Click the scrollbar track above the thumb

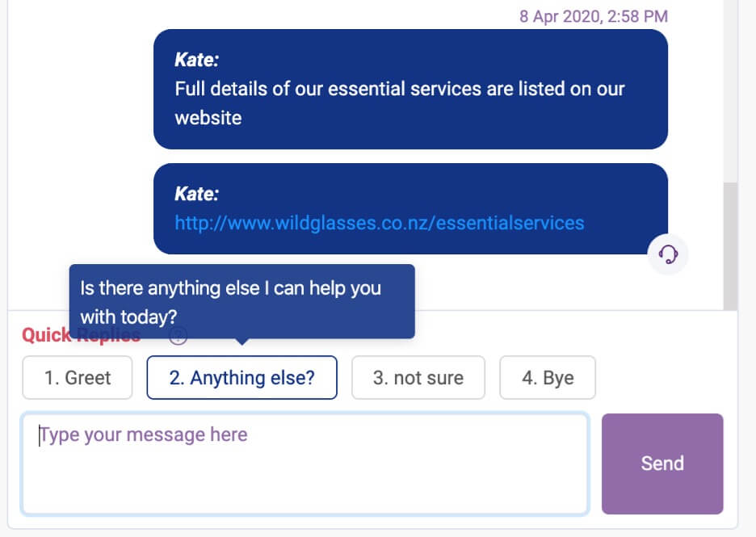coord(730,89)
